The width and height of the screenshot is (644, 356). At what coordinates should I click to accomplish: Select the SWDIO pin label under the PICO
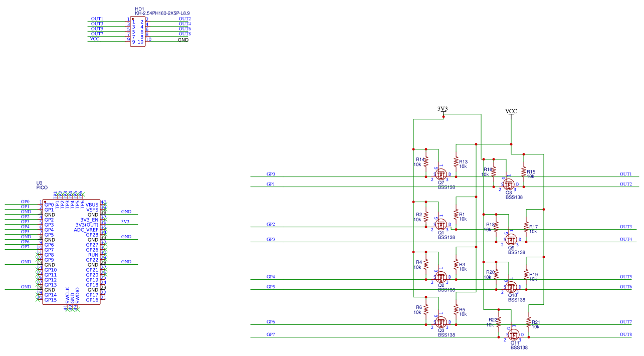pos(77,295)
